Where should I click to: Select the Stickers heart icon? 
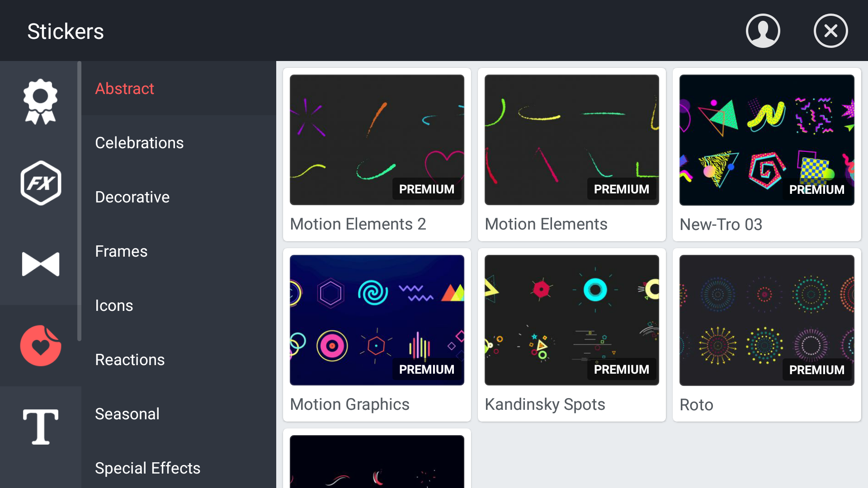(40, 345)
